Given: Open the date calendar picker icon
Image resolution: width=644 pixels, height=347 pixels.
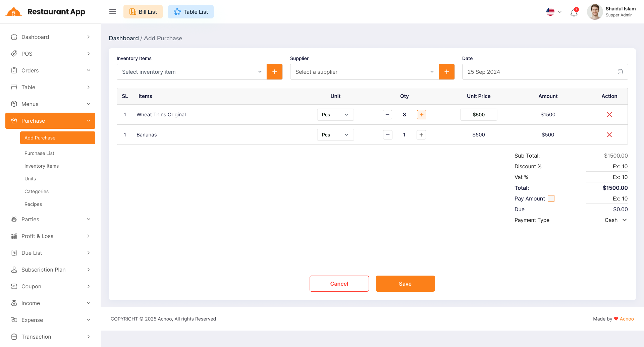Looking at the screenshot, I should 620,72.
